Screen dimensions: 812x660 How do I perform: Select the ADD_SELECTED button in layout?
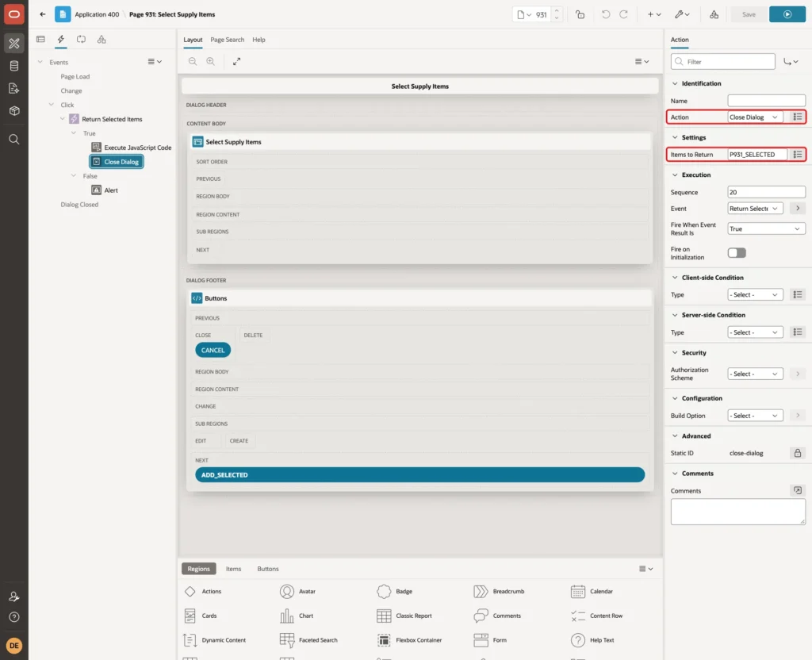pyautogui.click(x=420, y=474)
